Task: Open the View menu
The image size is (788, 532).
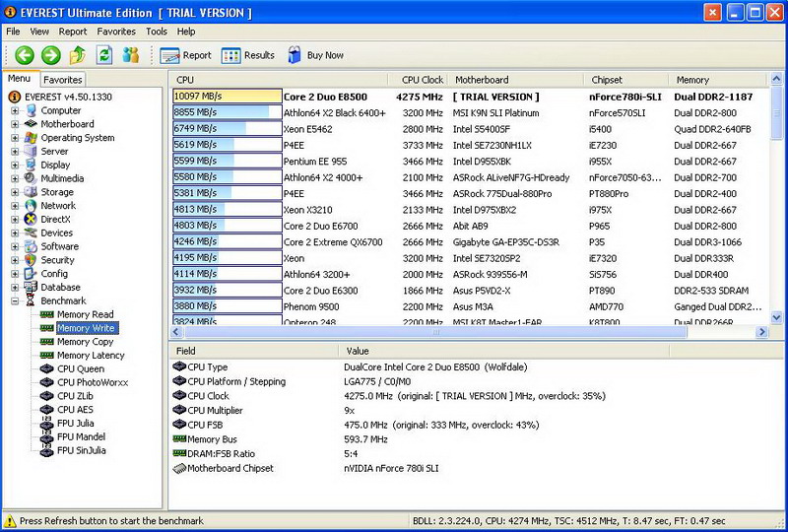Action: click(39, 32)
